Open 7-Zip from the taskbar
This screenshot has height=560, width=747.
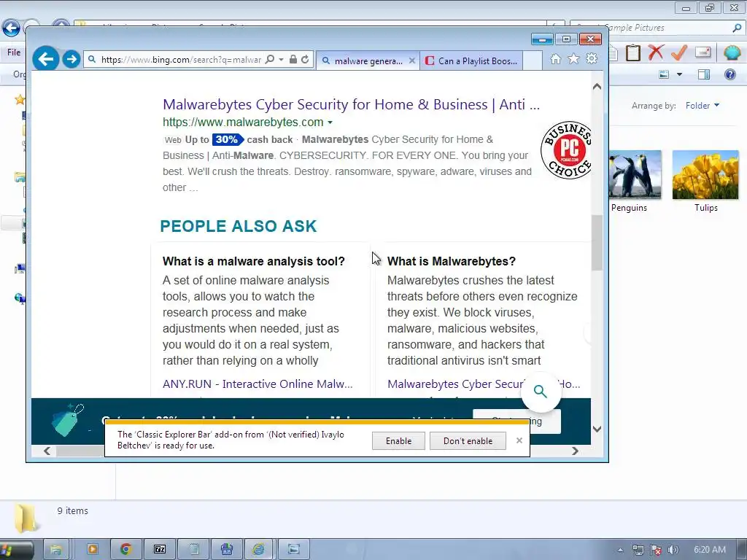pyautogui.click(x=160, y=550)
